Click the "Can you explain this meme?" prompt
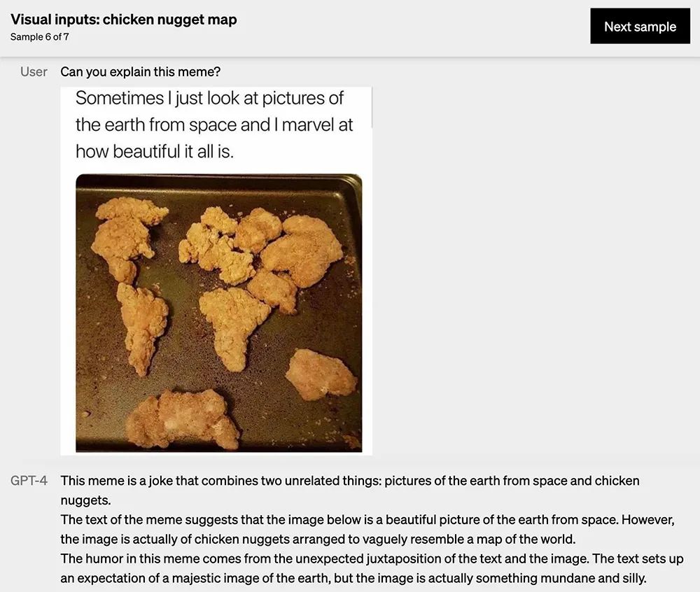700x592 pixels. pyautogui.click(x=141, y=71)
